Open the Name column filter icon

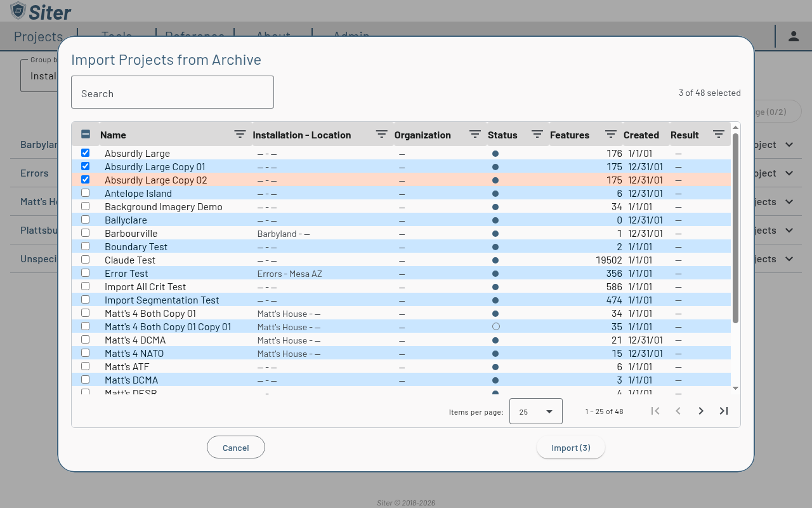coord(240,135)
